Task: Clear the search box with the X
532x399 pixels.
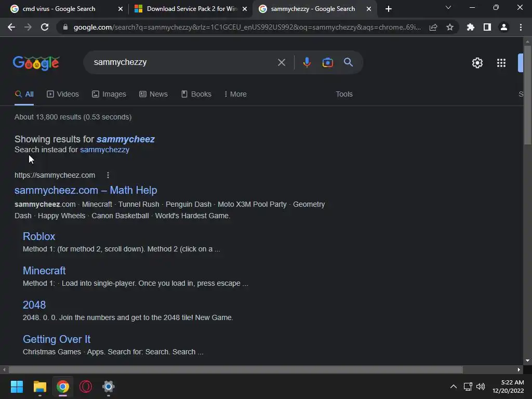Action: (x=281, y=62)
